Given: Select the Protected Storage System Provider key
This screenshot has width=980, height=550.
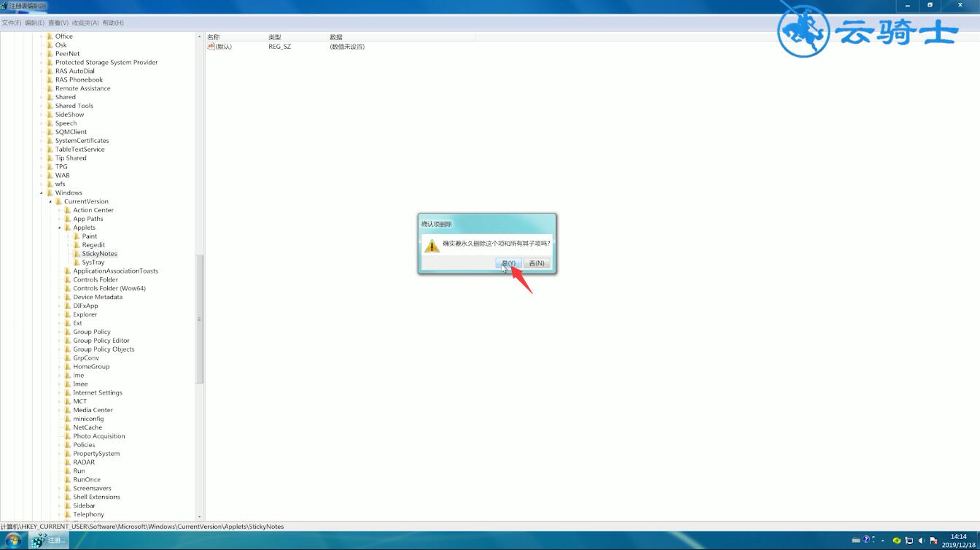Looking at the screenshot, I should point(106,62).
